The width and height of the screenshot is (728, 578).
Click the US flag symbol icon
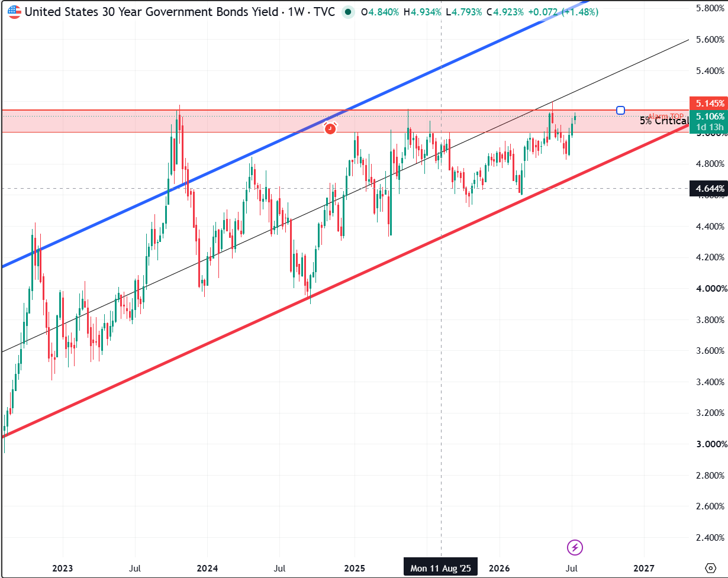(14, 12)
